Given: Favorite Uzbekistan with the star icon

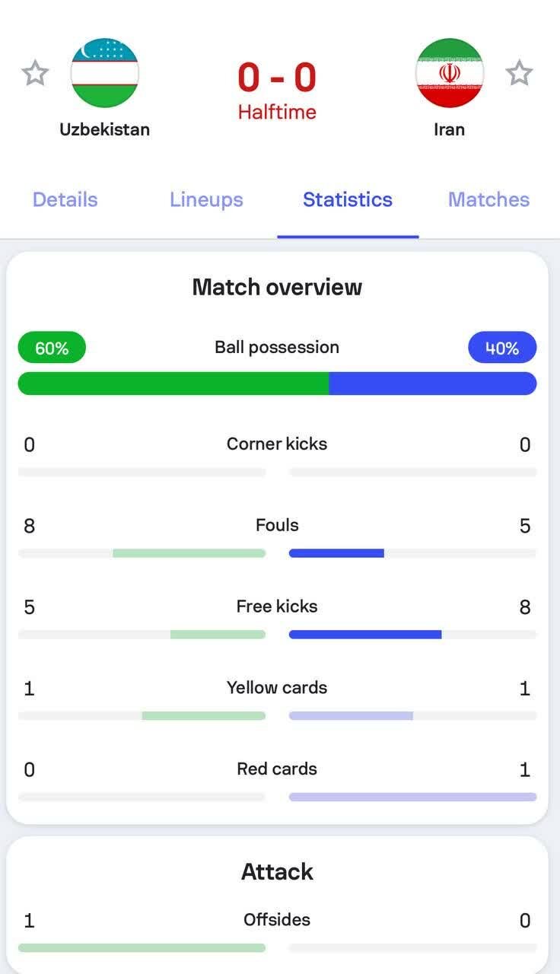Looking at the screenshot, I should pos(35,74).
